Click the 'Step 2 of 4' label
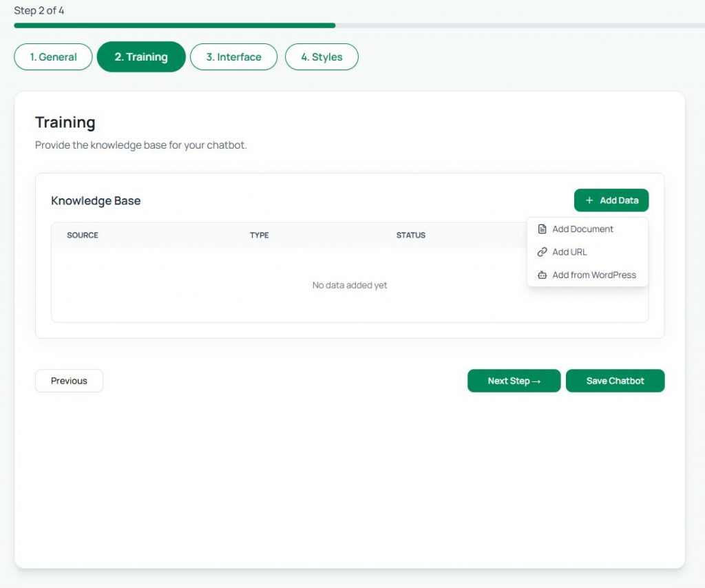Screen dimensions: 705x588 tap(39, 10)
